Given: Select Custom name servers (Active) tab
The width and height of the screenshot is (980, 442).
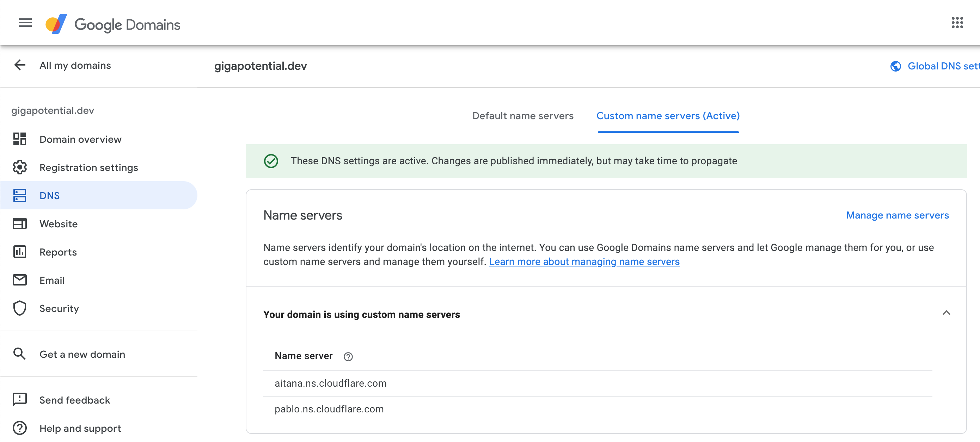Looking at the screenshot, I should [668, 116].
